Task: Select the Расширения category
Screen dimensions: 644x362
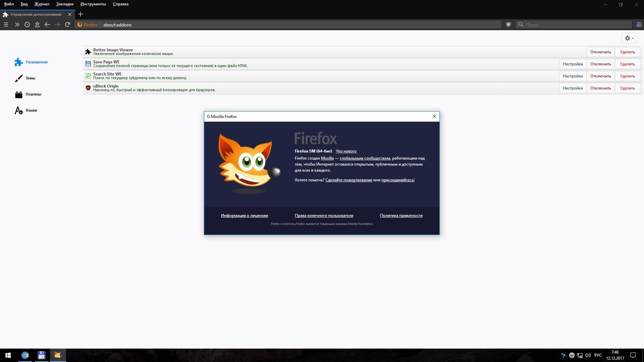Action: (x=32, y=62)
